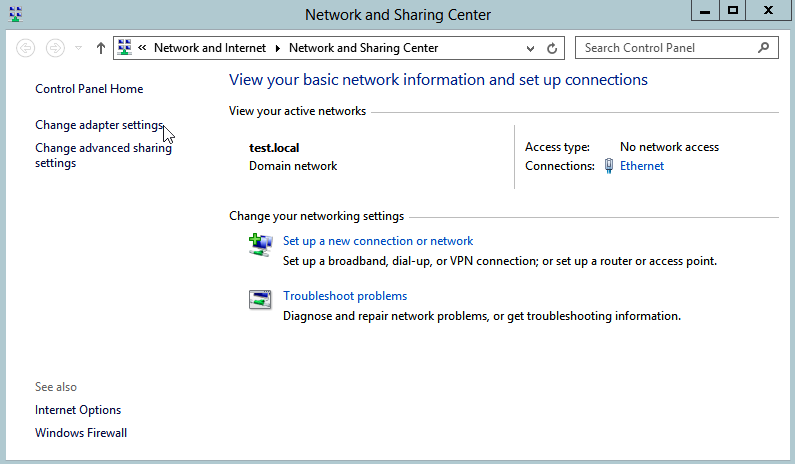Image resolution: width=795 pixels, height=464 pixels.
Task: Click the test.local network name
Action: coord(274,148)
